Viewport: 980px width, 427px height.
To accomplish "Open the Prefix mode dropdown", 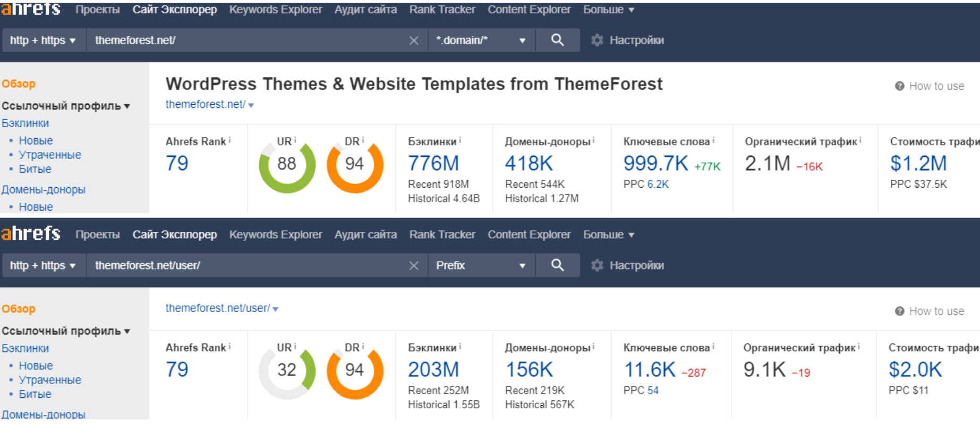I will coord(481,265).
